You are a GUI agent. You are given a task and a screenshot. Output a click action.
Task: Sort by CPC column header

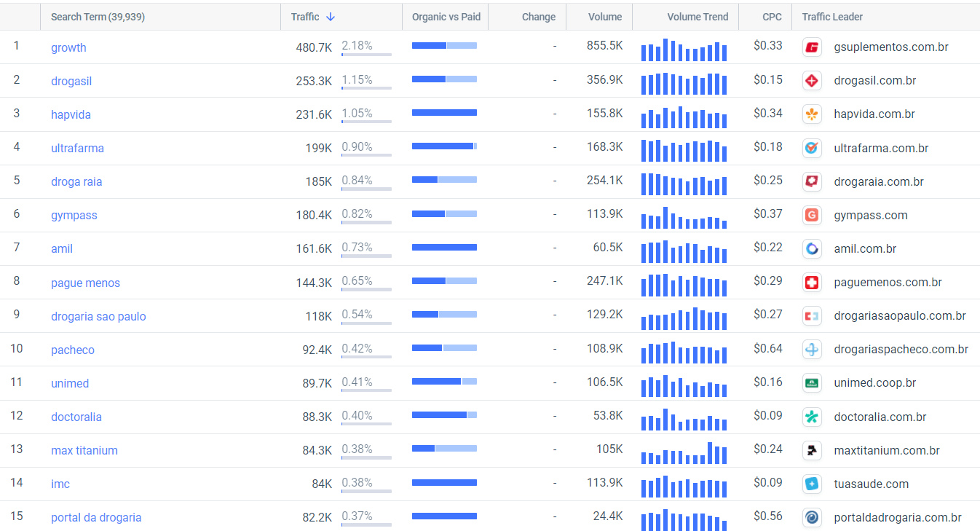coord(772,17)
